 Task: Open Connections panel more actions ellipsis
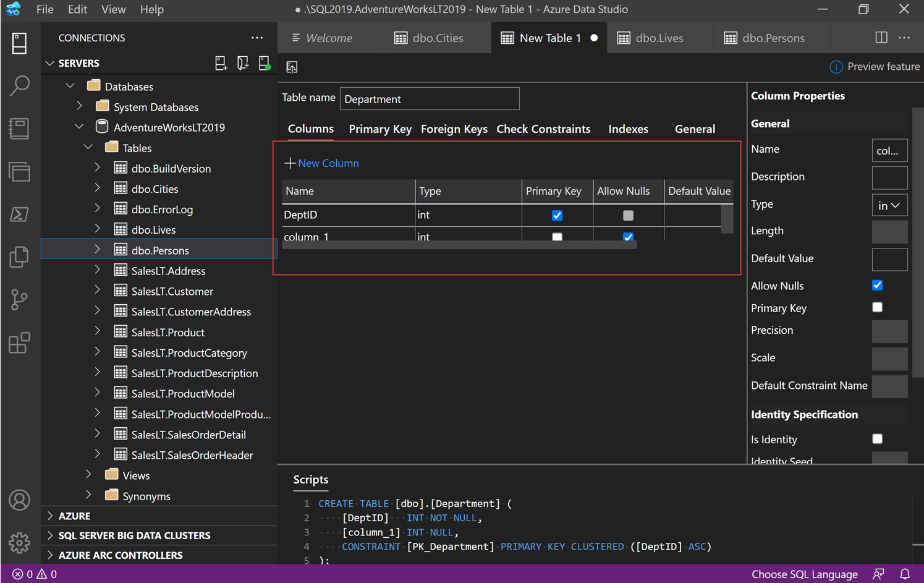click(257, 38)
